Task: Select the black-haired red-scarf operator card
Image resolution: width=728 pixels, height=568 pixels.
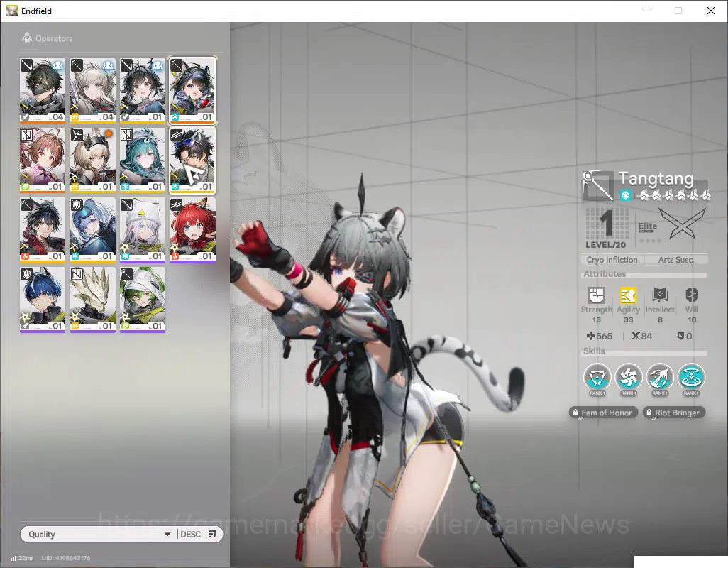Action: (x=43, y=230)
